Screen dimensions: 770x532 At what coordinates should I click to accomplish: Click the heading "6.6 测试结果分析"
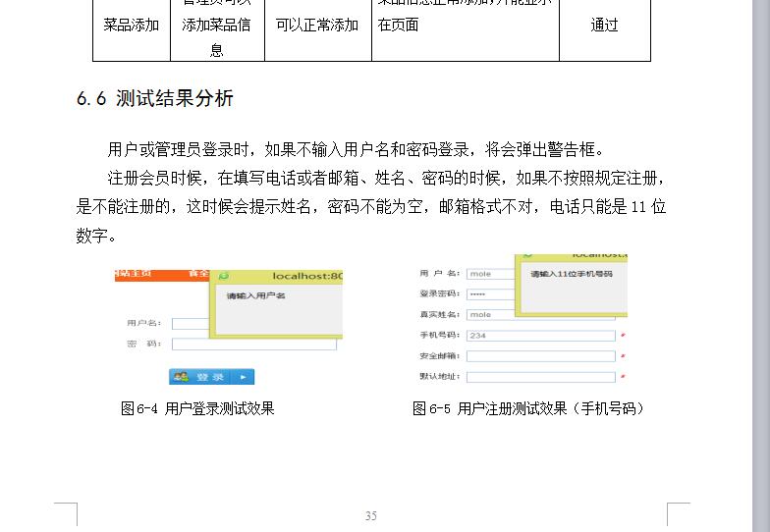coord(155,98)
